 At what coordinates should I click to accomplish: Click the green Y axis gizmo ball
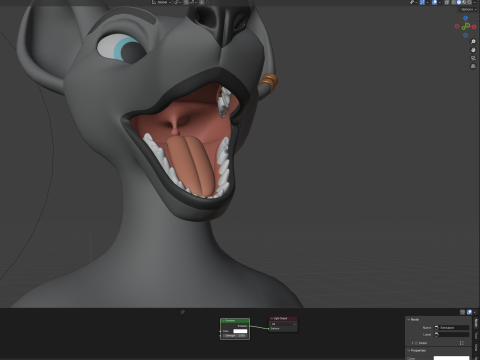point(463,28)
